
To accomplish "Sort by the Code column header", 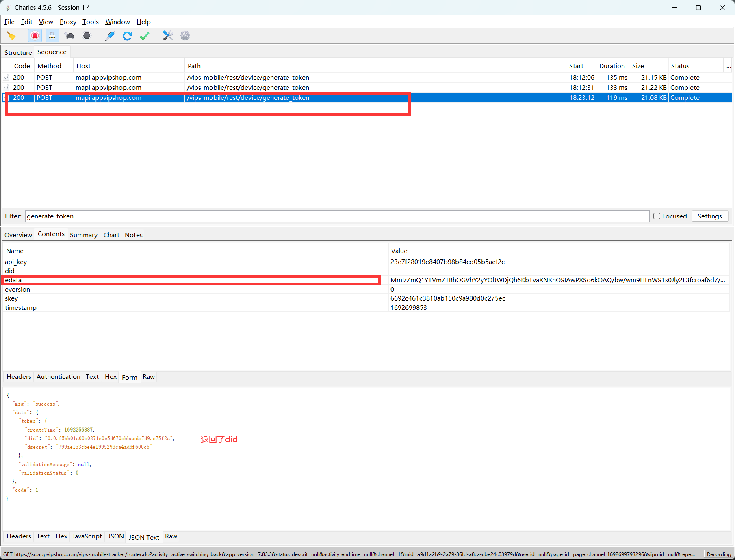I will [x=22, y=66].
